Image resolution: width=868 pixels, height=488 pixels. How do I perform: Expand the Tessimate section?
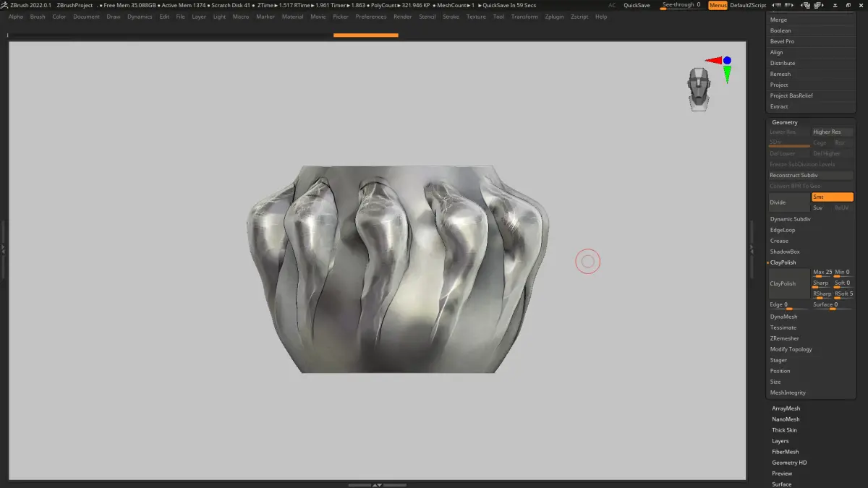pyautogui.click(x=783, y=328)
